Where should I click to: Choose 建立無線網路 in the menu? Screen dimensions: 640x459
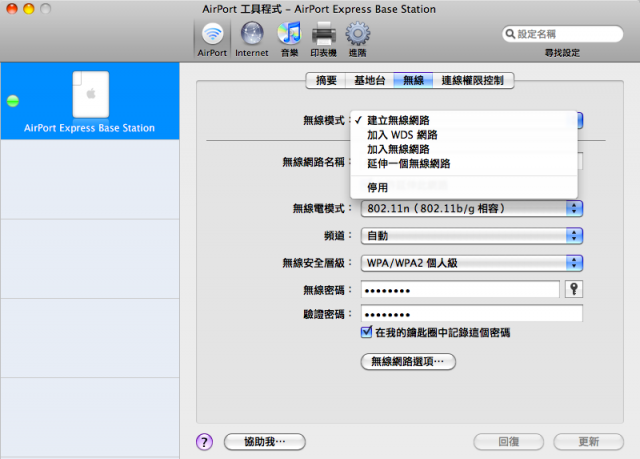coord(464,120)
